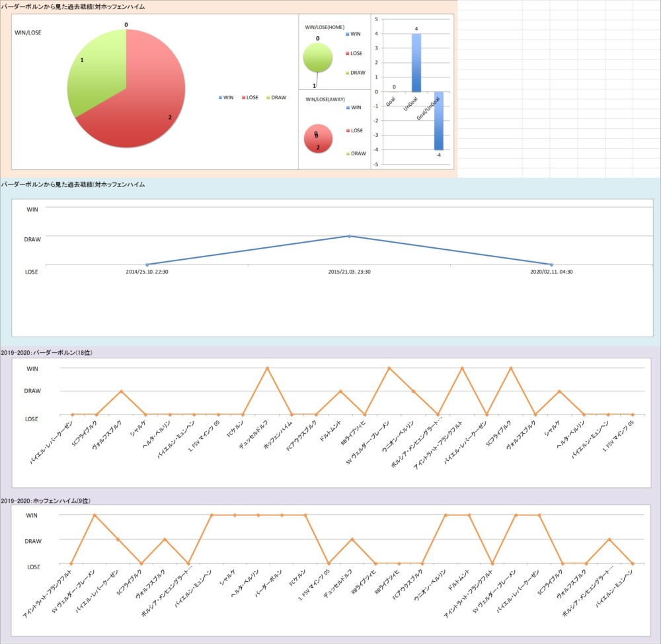661x644 pixels.
Task: Click the WIN legend entry of WIN/LOSE pie
Action: click(225, 97)
